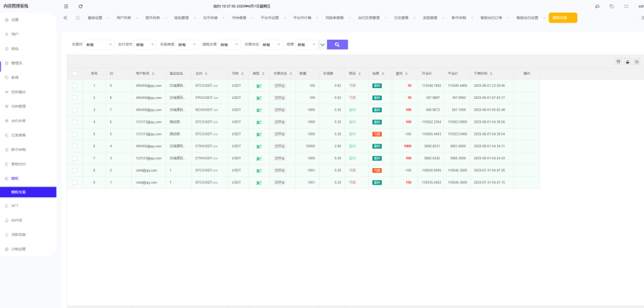Click the print icon above the table
Viewport: 644px width, 308px height.
pyautogui.click(x=628, y=62)
